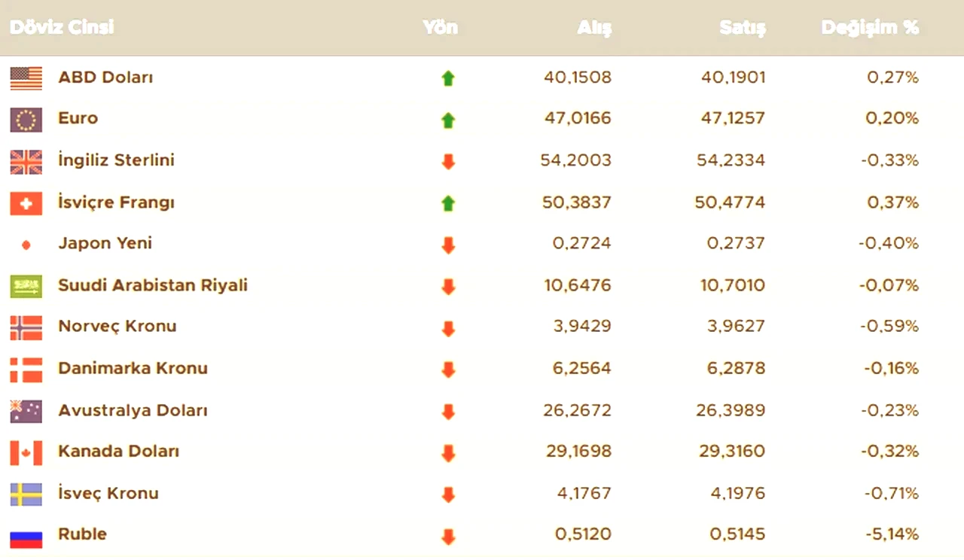Click the Değişim % column header
Image resolution: width=964 pixels, height=560 pixels.
[870, 28]
